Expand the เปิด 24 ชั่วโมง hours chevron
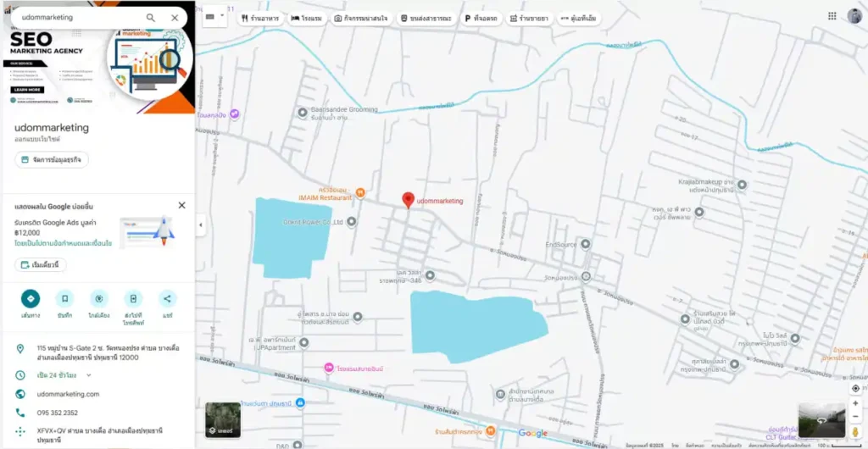This screenshot has height=449, width=868. pyautogui.click(x=88, y=375)
